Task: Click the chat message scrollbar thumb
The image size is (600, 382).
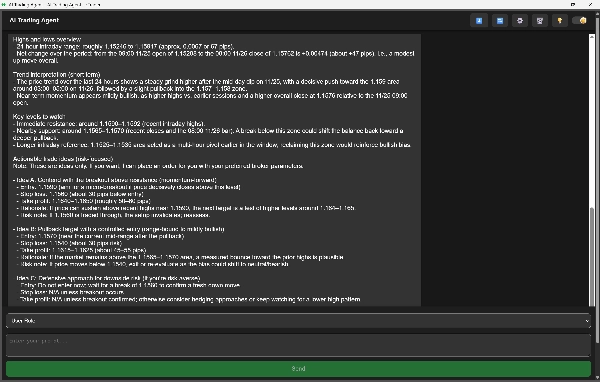Action: (x=592, y=256)
